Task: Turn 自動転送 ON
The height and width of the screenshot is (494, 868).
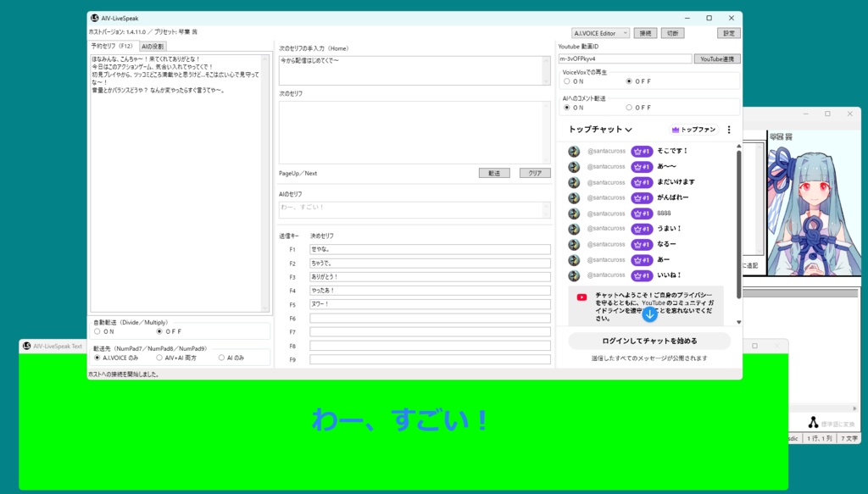Action: coord(97,331)
